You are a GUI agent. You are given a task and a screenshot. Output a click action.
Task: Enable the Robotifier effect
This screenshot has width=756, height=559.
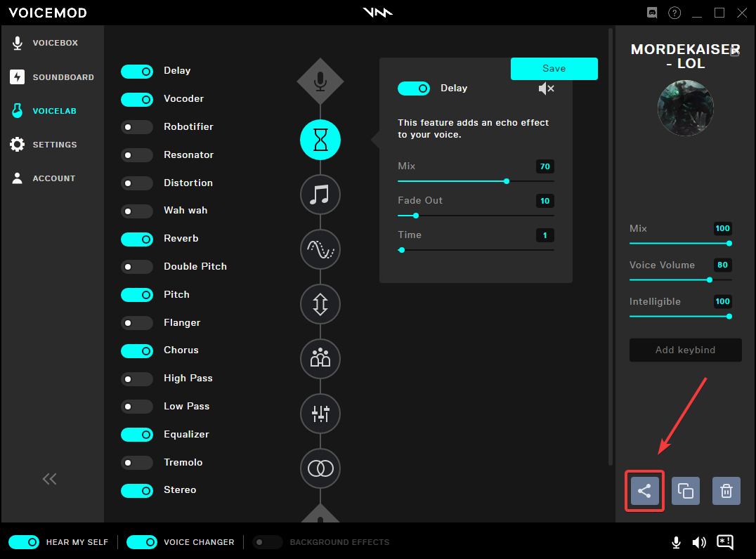click(x=137, y=127)
